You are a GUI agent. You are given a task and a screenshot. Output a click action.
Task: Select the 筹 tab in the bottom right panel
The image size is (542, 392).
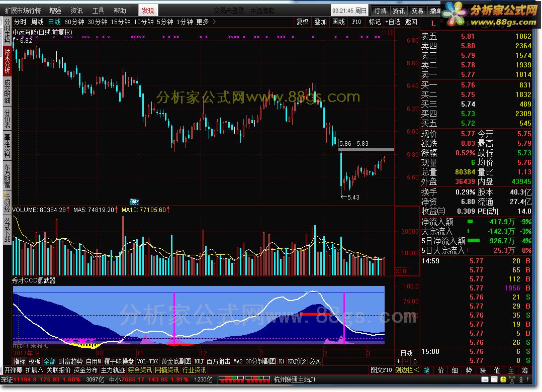pos(525,370)
